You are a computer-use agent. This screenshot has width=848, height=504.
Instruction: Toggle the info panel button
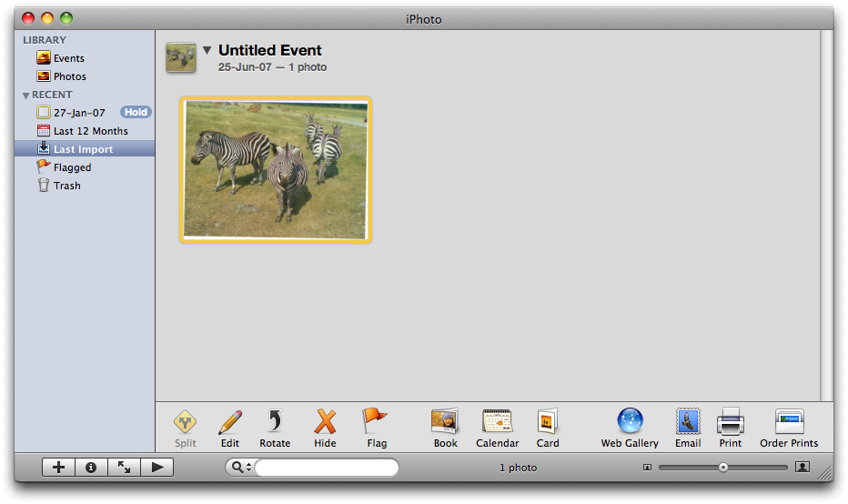click(x=91, y=468)
